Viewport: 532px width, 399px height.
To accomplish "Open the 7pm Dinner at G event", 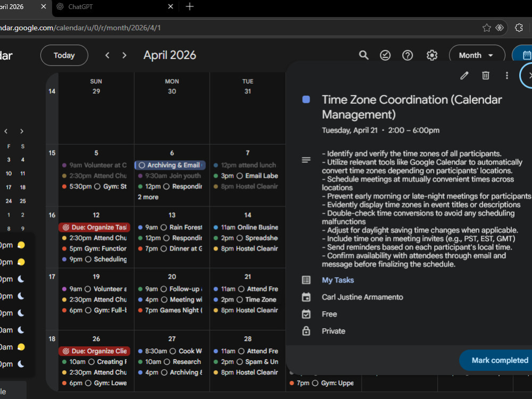I will 170,248.
